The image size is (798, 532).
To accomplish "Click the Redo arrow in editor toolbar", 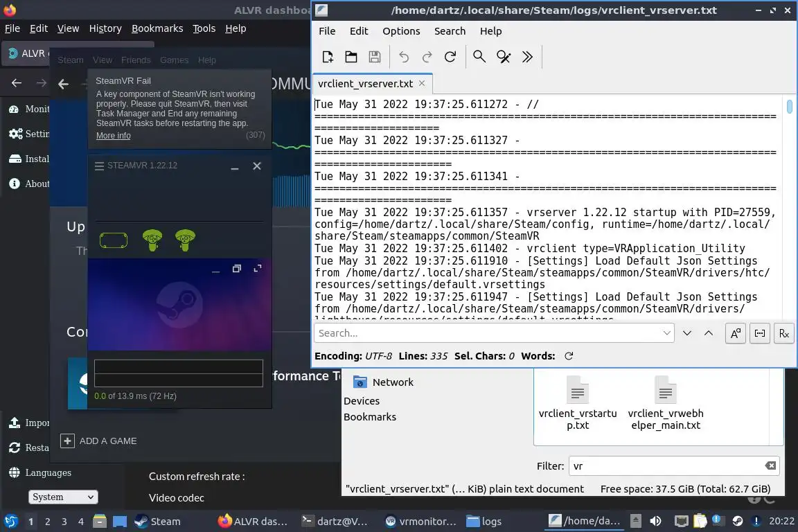I will (x=427, y=57).
